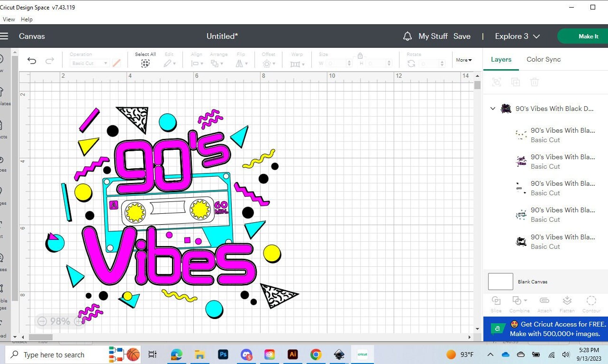Click the zoom out minus button
This screenshot has width=608, height=364.
point(42,321)
